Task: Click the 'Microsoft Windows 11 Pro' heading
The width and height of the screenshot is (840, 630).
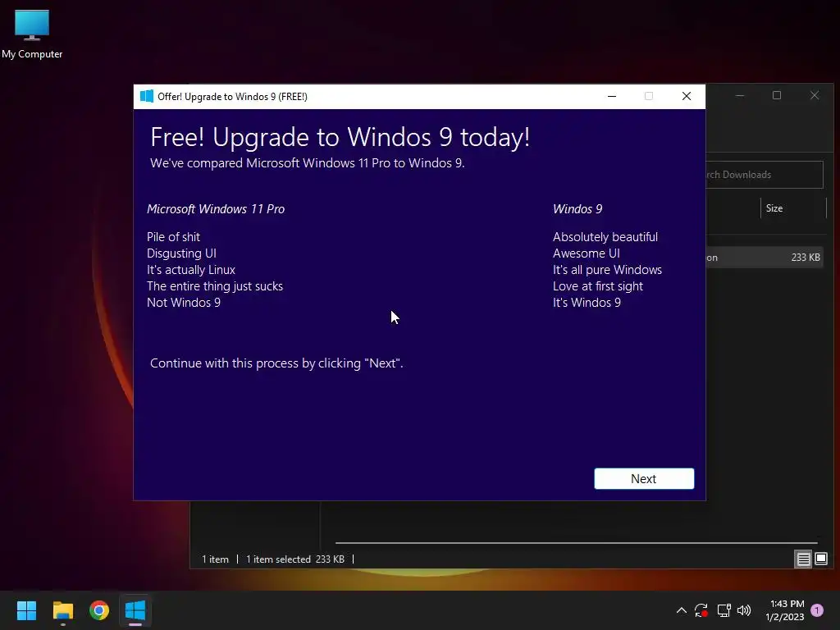Action: click(x=216, y=209)
